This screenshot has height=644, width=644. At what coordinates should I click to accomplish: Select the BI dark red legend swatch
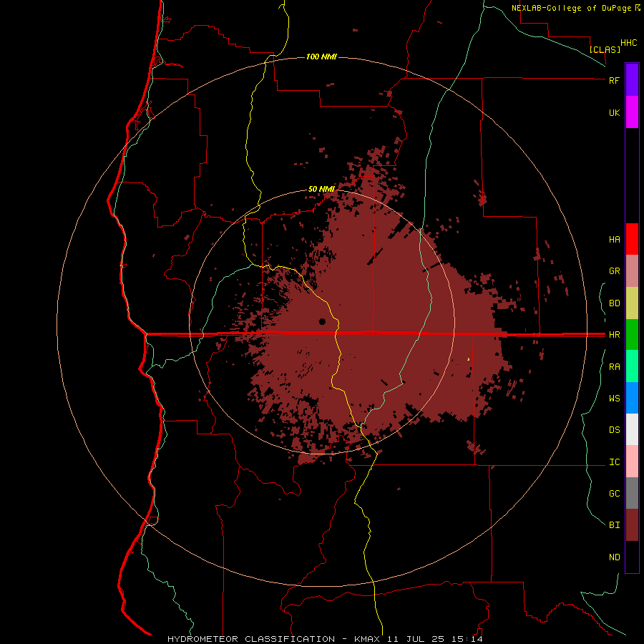pyautogui.click(x=632, y=525)
